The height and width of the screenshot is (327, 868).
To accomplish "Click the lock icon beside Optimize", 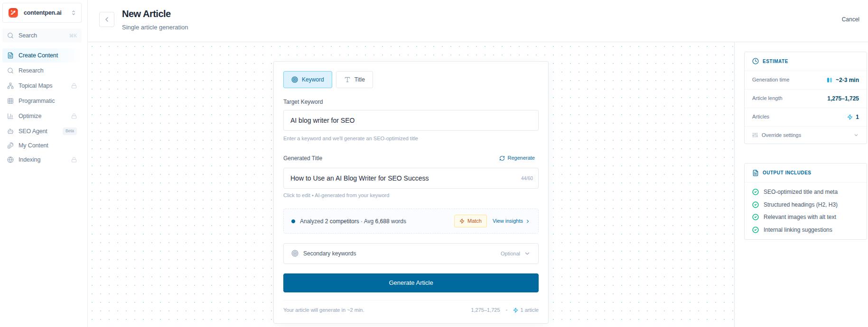I will pyautogui.click(x=74, y=116).
